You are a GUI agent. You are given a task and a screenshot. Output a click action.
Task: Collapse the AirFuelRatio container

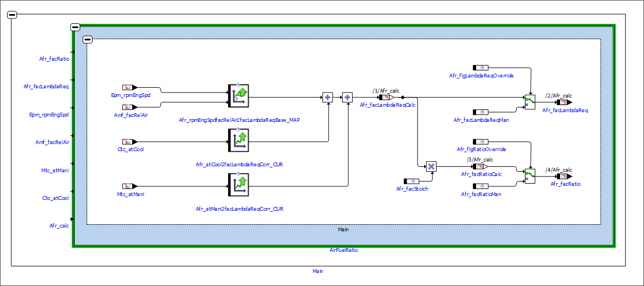click(75, 27)
